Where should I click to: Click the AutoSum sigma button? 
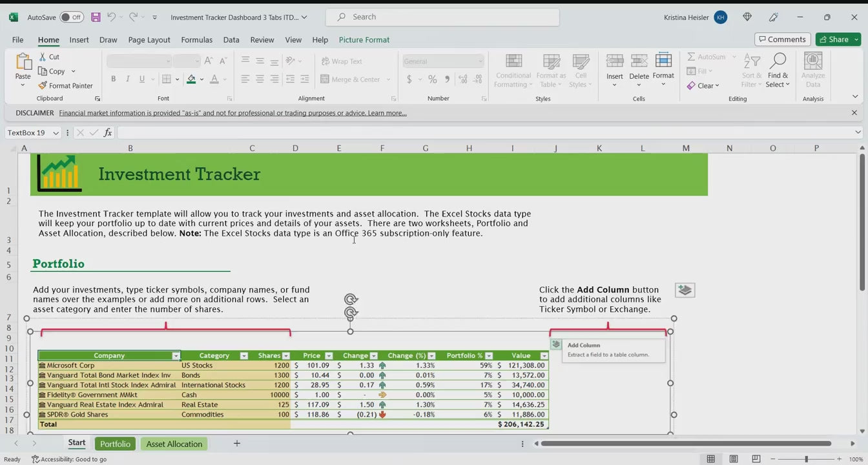707,57
